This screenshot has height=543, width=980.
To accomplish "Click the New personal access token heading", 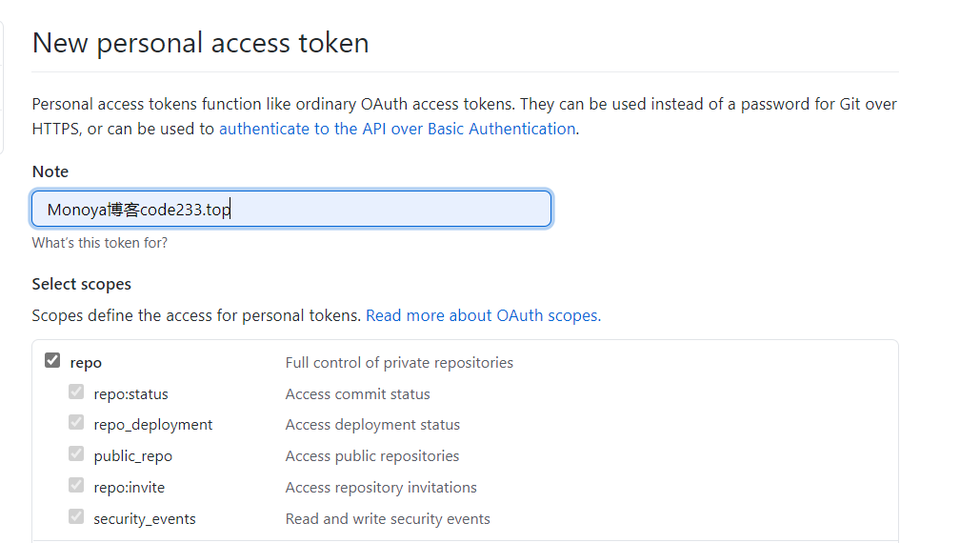I will pyautogui.click(x=200, y=43).
